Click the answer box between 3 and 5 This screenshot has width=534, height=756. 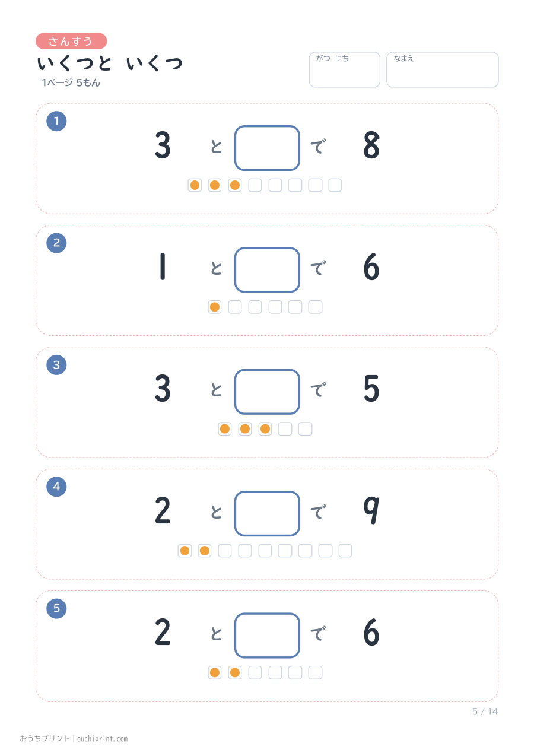click(267, 392)
